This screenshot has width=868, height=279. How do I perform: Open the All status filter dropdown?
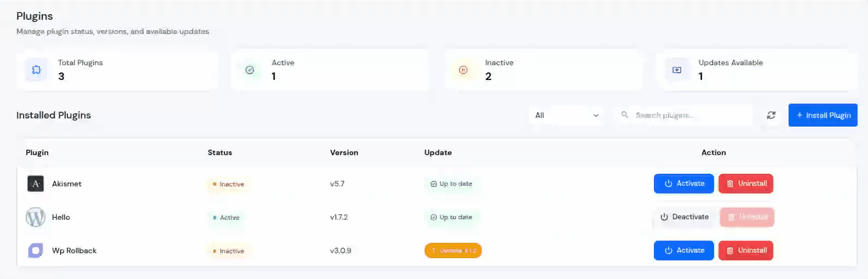567,115
